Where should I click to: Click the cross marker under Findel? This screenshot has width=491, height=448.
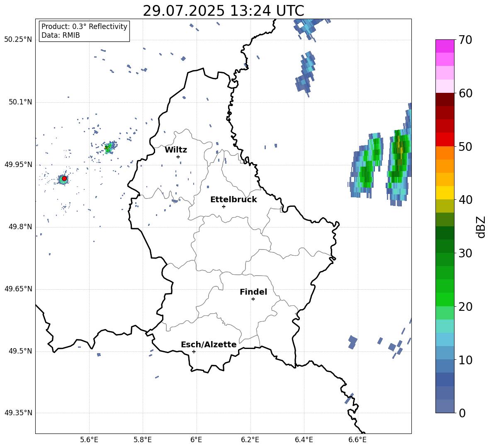coord(253,299)
